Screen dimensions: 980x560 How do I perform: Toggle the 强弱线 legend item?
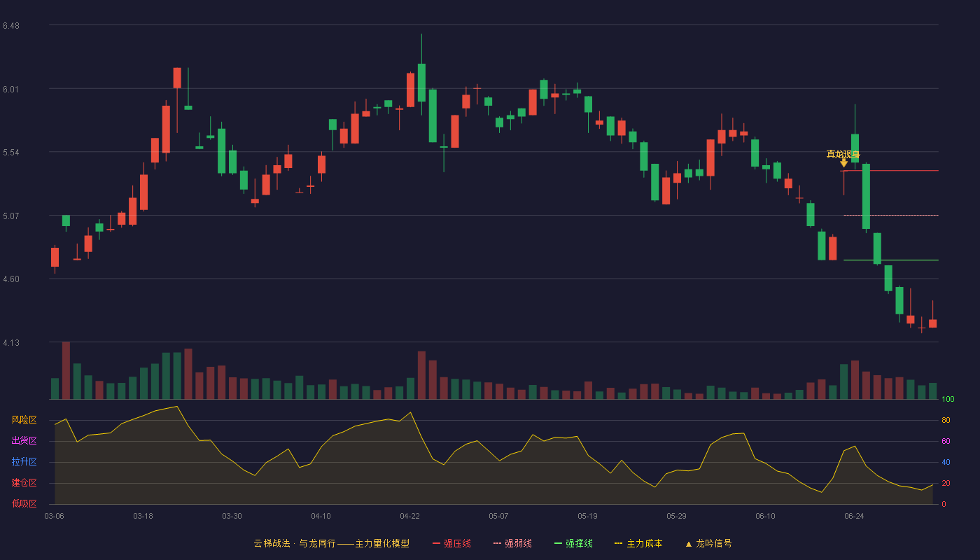[x=512, y=543]
